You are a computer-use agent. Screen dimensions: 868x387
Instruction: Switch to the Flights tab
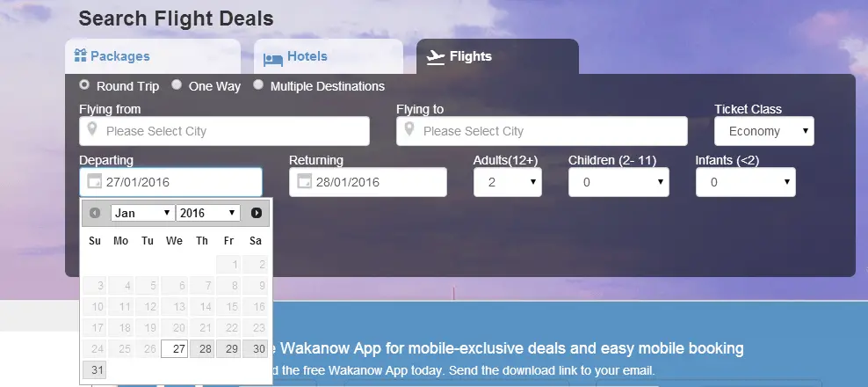coord(497,56)
